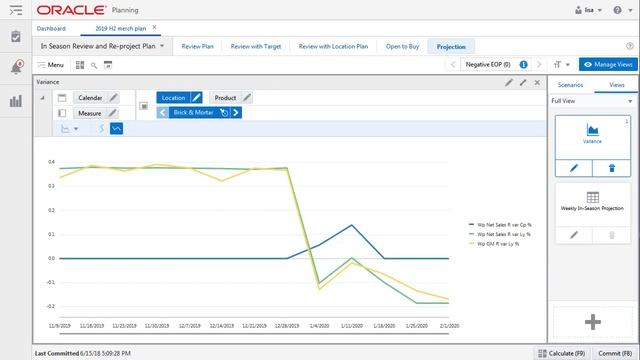Click the grid layout icon in toolbar
This screenshot has width=640, height=360.
[80, 65]
